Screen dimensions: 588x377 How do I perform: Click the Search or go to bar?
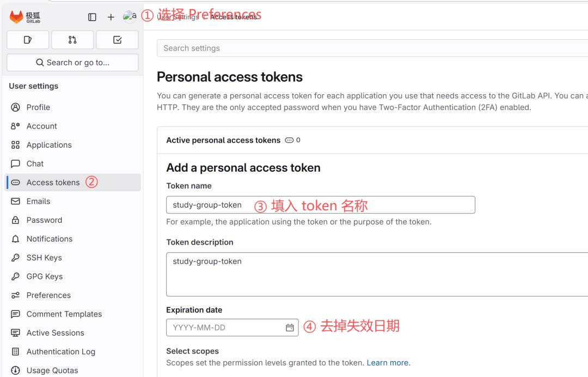pyautogui.click(x=72, y=62)
